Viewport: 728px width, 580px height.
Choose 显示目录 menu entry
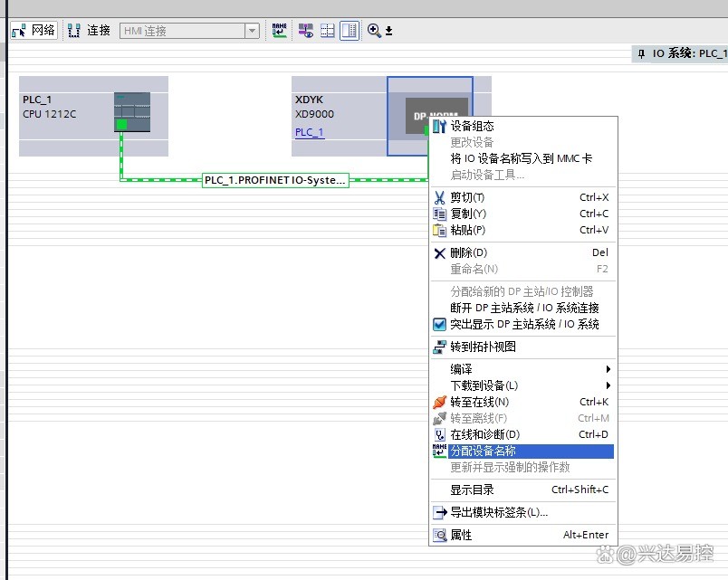523,490
